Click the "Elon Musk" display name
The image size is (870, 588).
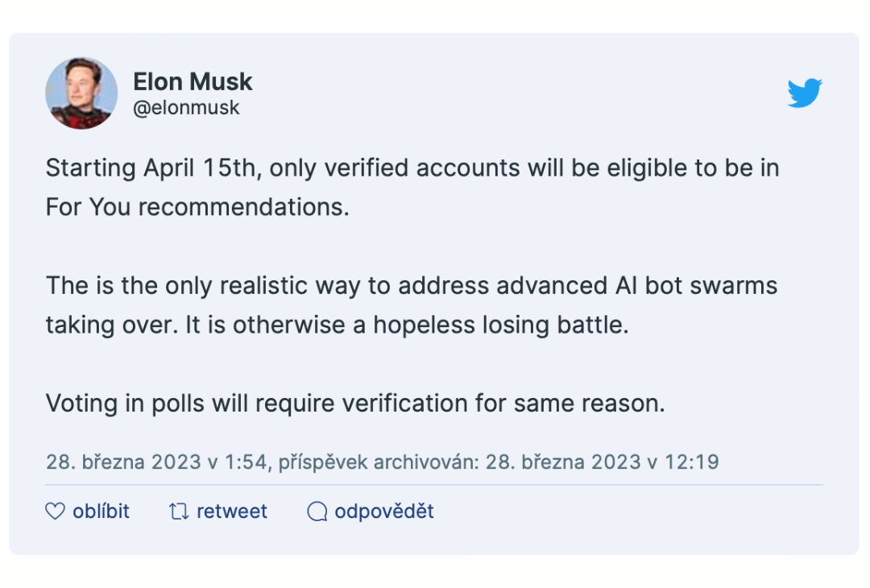(193, 81)
